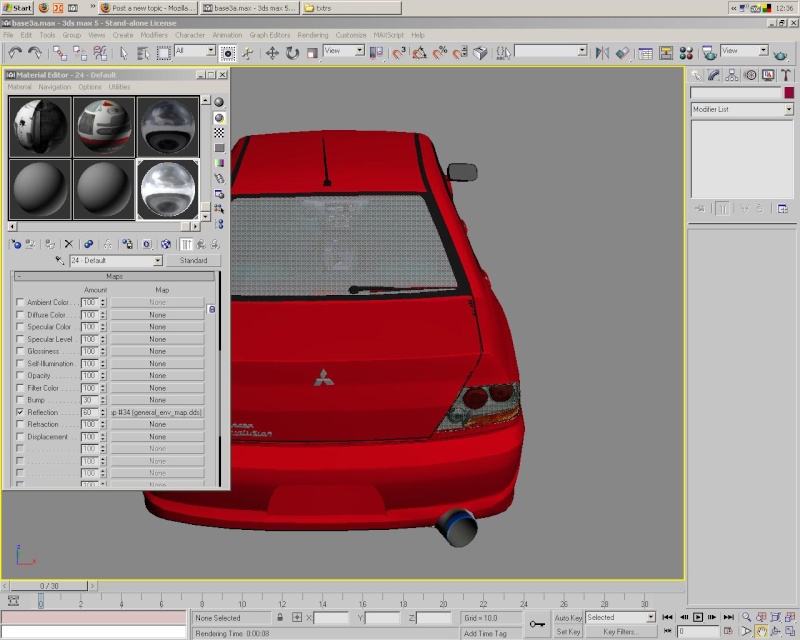This screenshot has height=640, width=800.
Task: Open the Motion command panel tab
Action: click(x=750, y=76)
